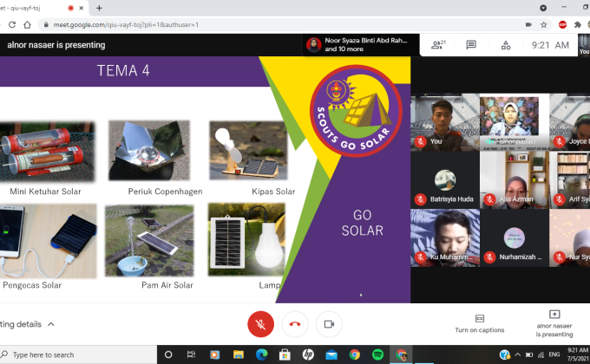This screenshot has width=590, height=364.
Task: Bookmark this page with star icon
Action: click(x=544, y=25)
